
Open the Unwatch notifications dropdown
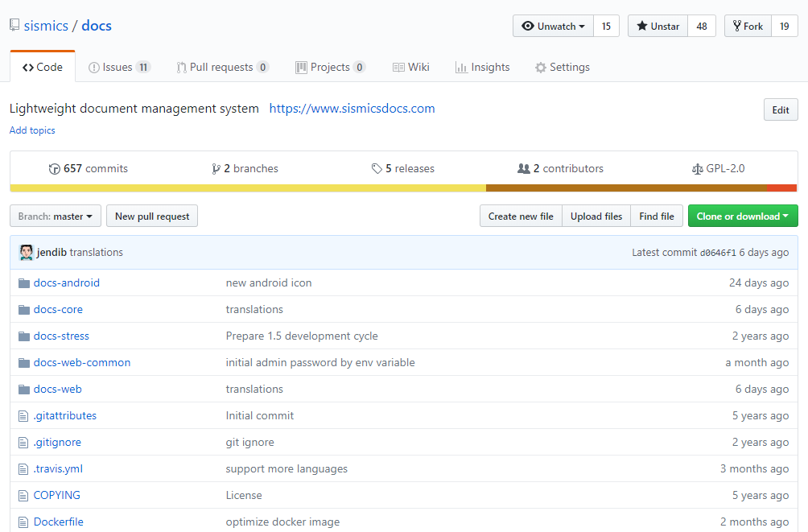point(554,27)
